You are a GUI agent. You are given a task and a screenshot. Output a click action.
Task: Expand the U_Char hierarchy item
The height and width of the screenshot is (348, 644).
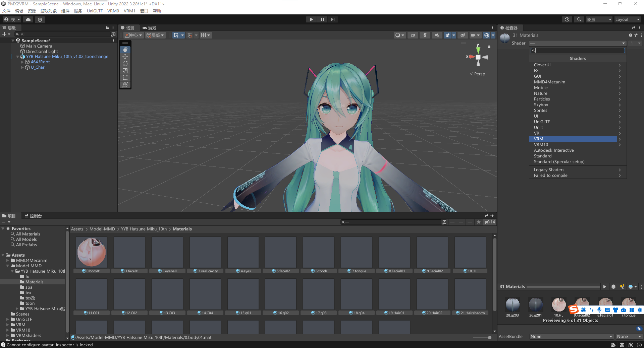point(22,67)
